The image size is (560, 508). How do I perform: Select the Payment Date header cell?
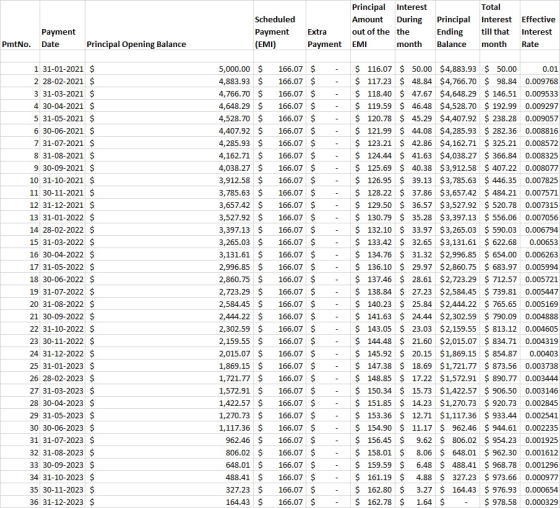tap(62, 25)
